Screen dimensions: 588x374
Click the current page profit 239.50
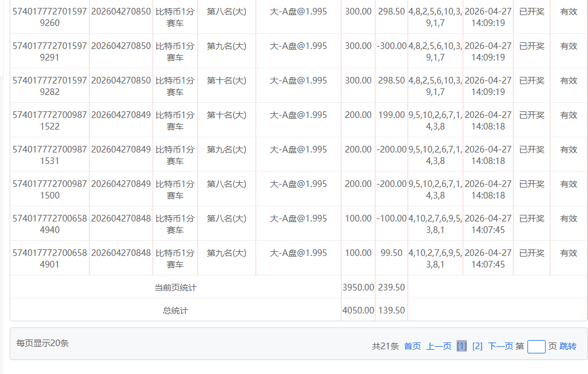coord(391,287)
